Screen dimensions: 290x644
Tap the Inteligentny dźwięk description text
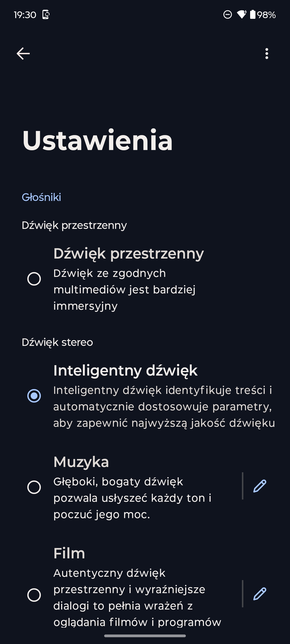point(164,406)
